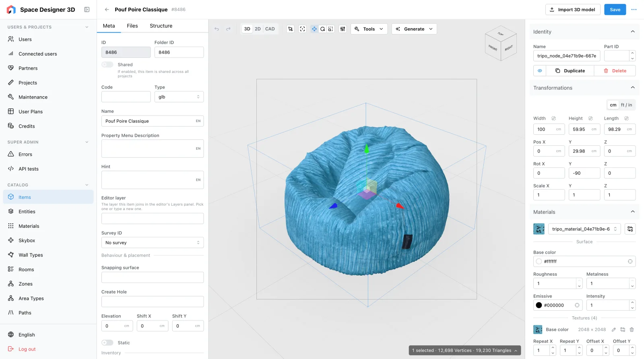Click the Save button
This screenshot has width=644, height=359.
coord(615,10)
